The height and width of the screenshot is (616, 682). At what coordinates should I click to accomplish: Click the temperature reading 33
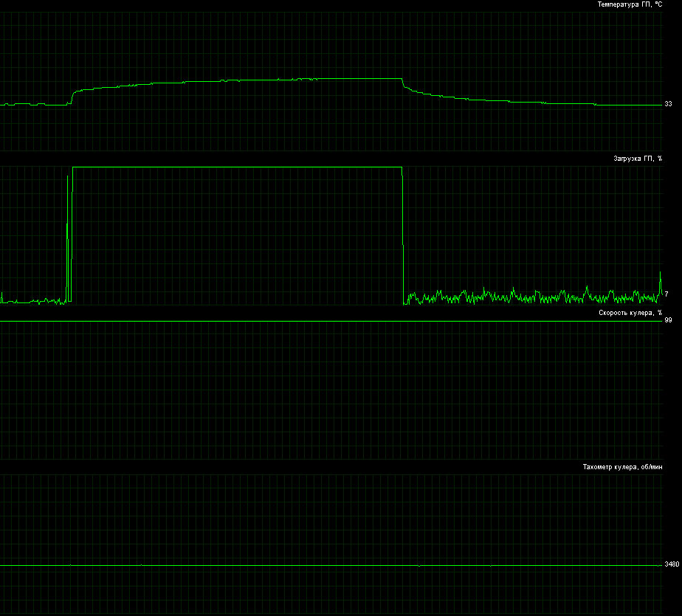point(668,104)
